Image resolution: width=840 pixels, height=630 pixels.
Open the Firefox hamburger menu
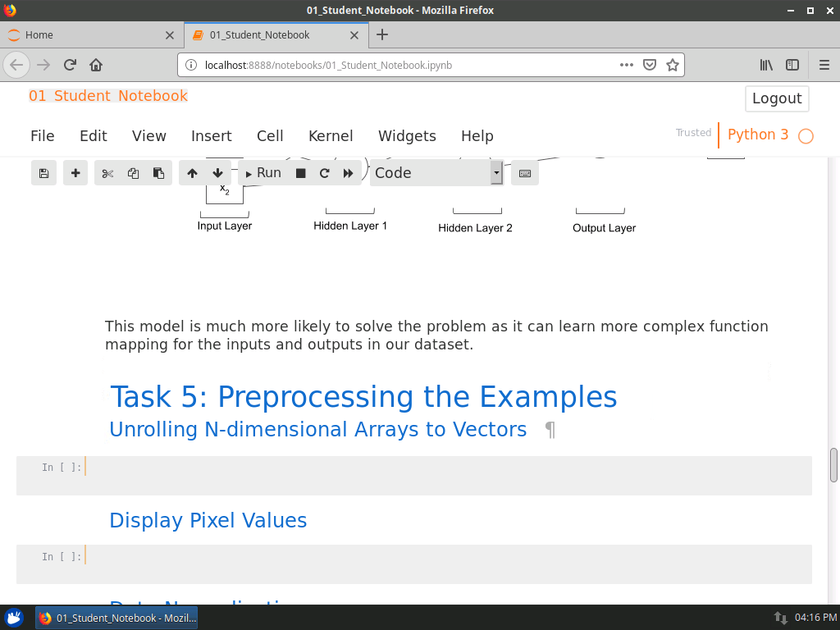[x=823, y=65]
